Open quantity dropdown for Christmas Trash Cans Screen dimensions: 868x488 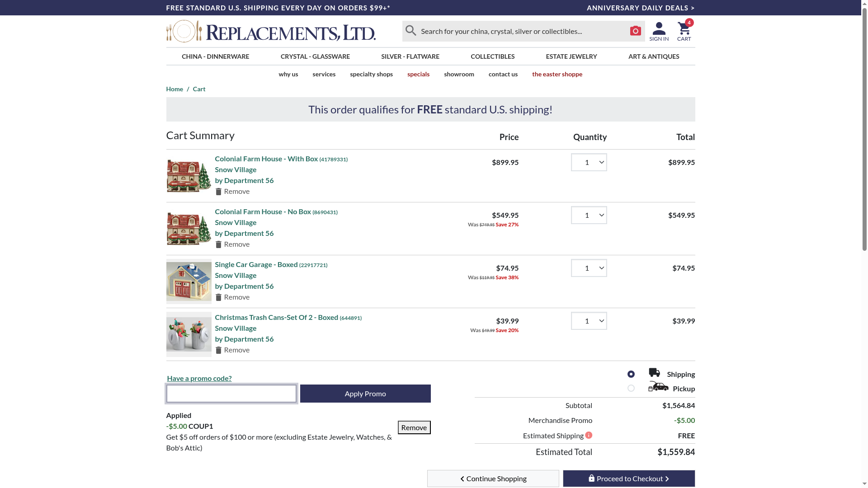(589, 321)
